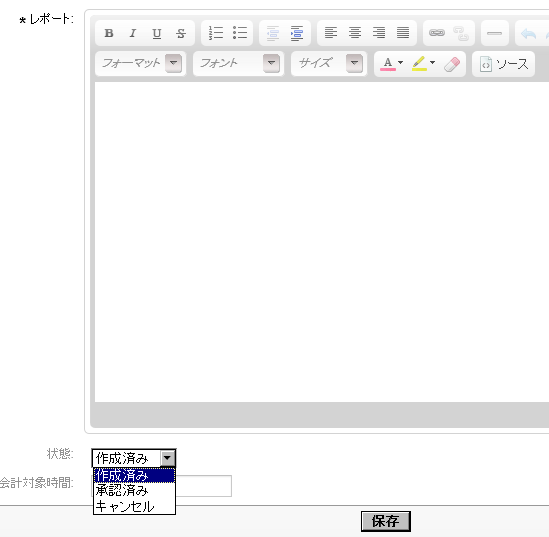The width and height of the screenshot is (549, 537).
Task: Insert a hyperlink with link icon
Action: 437,33
